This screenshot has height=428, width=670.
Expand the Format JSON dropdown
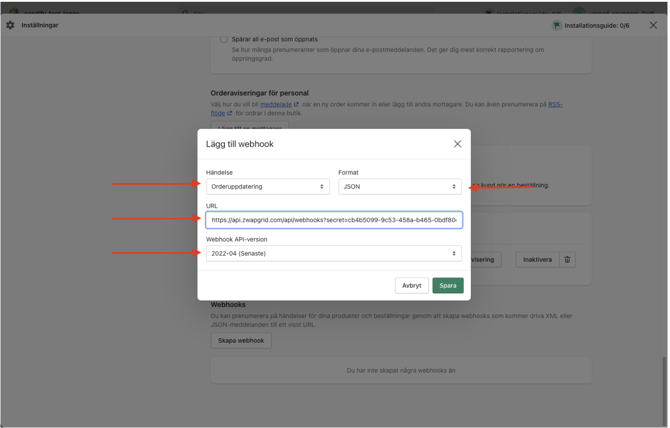(x=399, y=187)
